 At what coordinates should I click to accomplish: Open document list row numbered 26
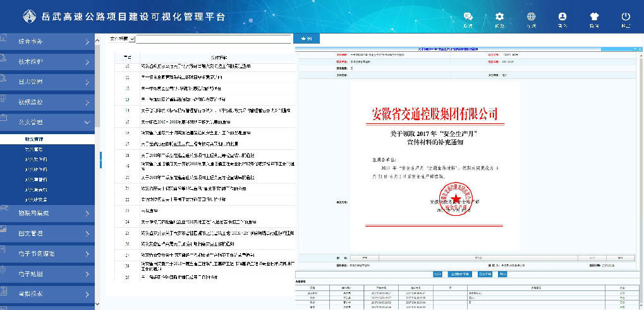204,244
